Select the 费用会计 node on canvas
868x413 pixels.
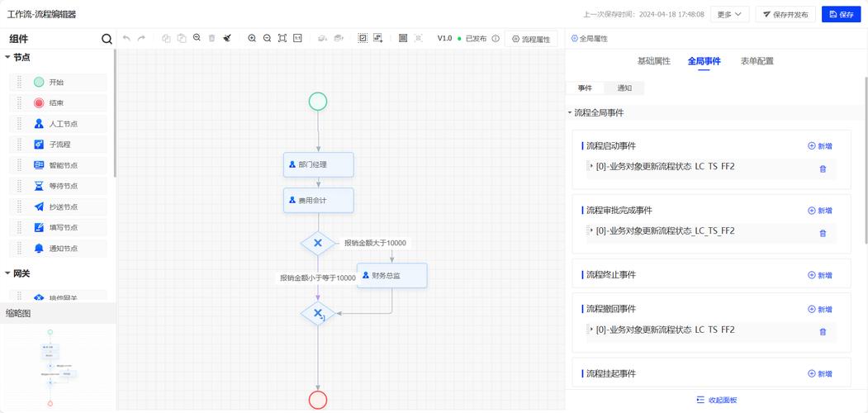318,201
